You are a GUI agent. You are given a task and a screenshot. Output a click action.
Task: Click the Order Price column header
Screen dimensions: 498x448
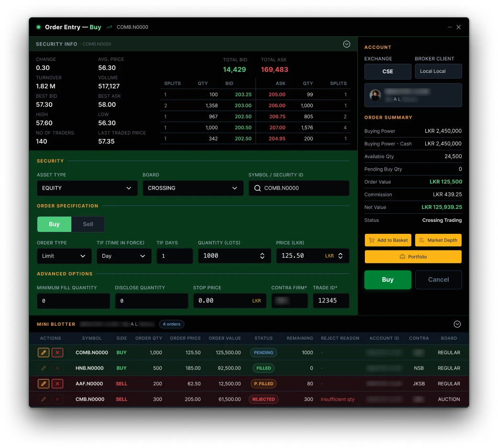(x=185, y=338)
